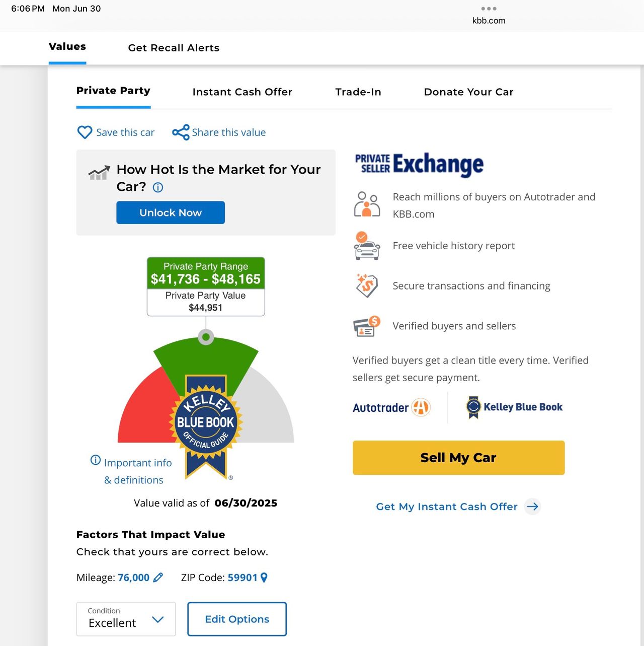This screenshot has width=644, height=646.
Task: Tap the three-dot menu above kbb.com
Action: pyautogui.click(x=489, y=9)
